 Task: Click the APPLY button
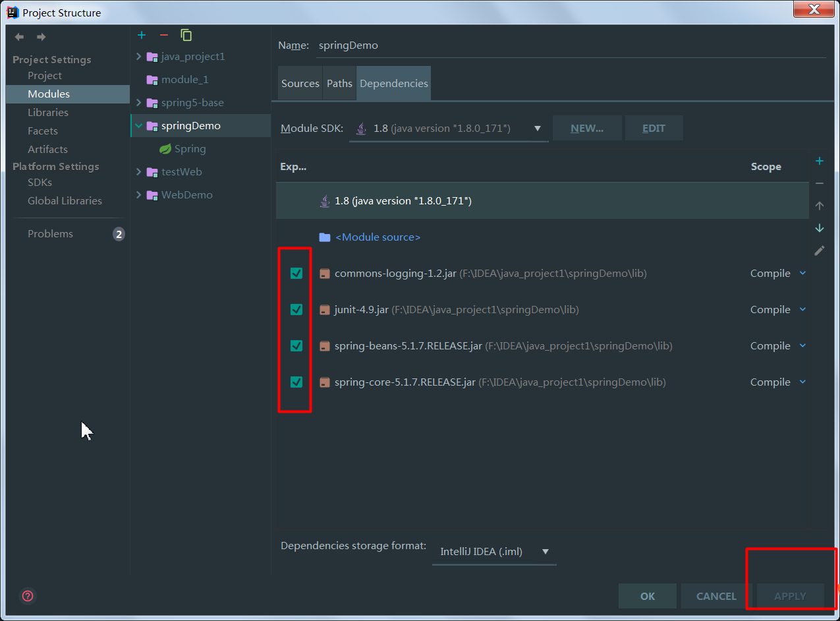point(790,596)
